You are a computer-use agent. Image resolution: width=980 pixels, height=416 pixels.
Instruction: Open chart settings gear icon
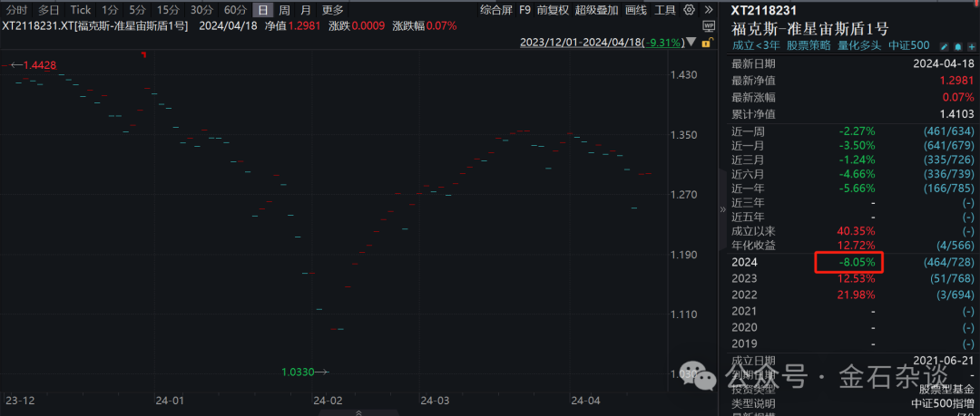point(690,10)
